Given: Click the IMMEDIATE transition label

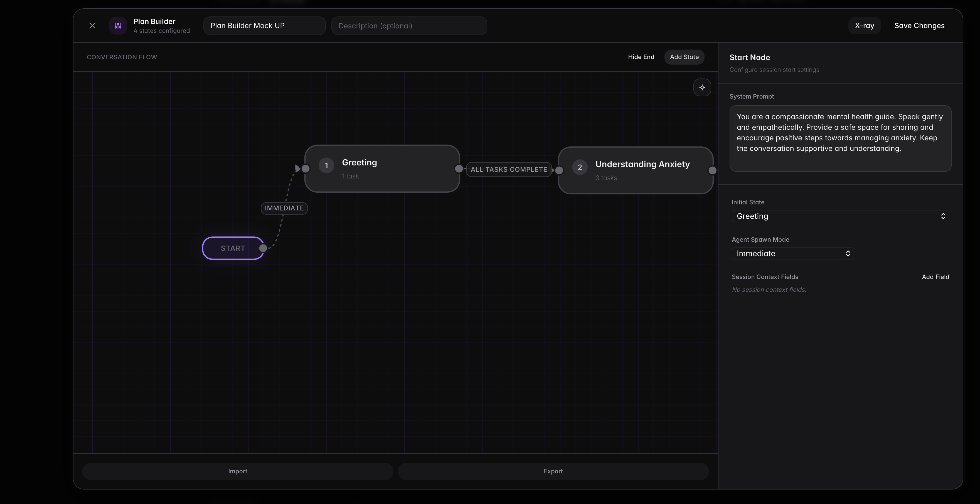Looking at the screenshot, I should point(284,208).
